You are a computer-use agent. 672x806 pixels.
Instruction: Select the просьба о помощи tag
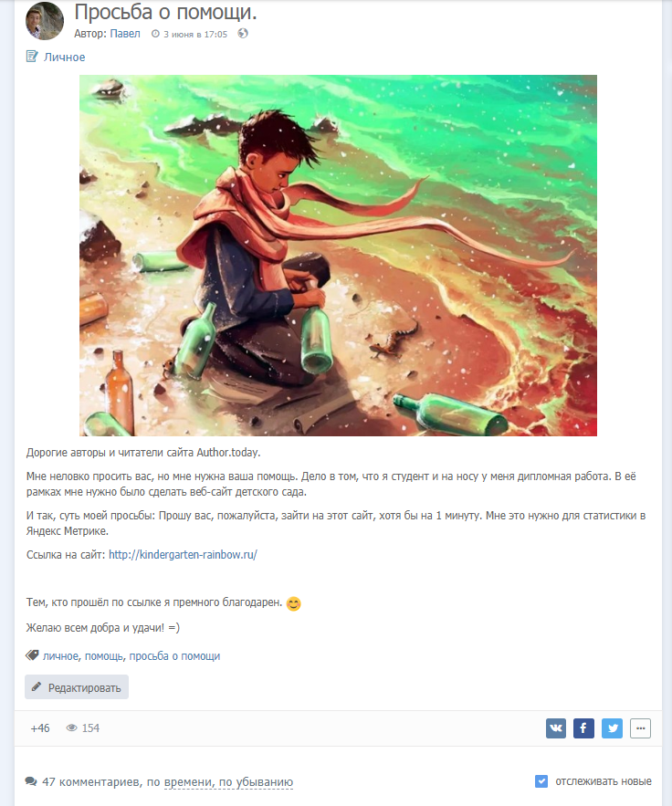point(174,656)
